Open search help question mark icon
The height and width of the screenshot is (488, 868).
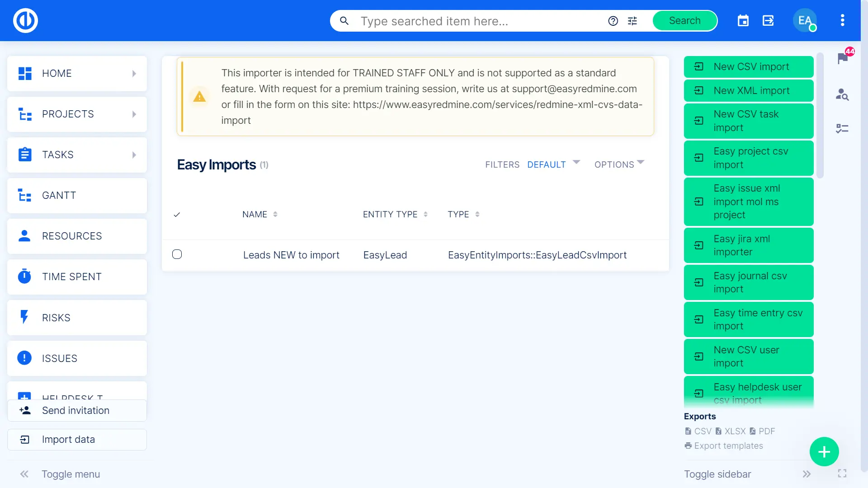(613, 21)
